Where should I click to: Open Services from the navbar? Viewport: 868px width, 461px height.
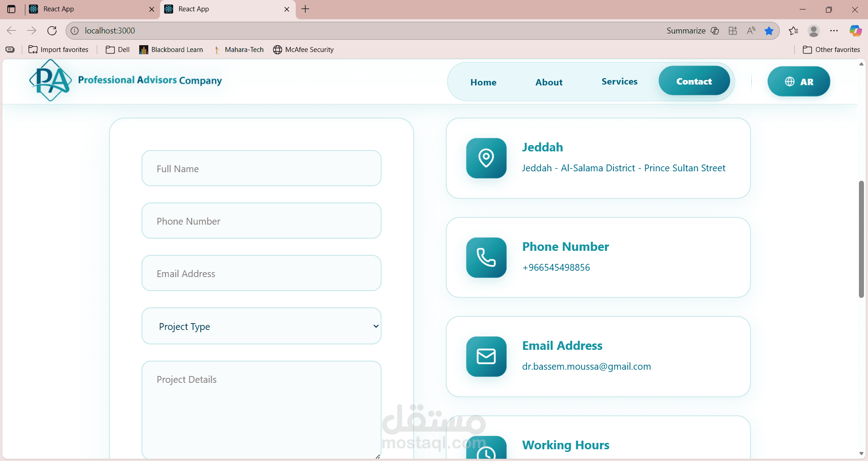pyautogui.click(x=619, y=81)
